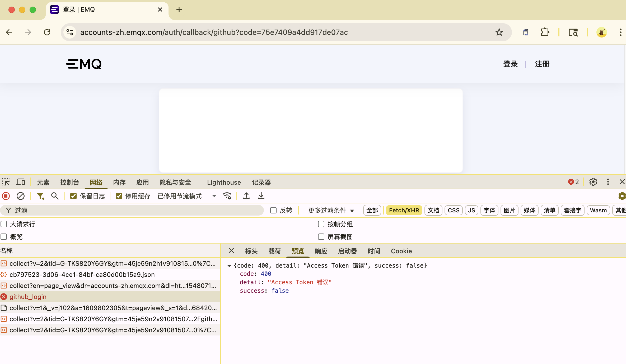626x364 pixels.
Task: Click the 注册 link on the page
Action: 542,64
